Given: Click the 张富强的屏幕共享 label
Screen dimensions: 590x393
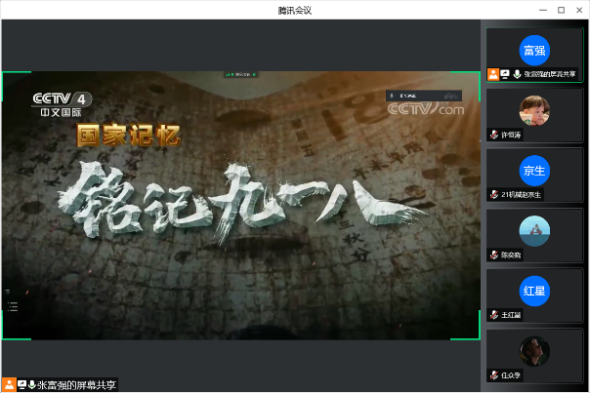Looking at the screenshot, I should [x=76, y=385].
